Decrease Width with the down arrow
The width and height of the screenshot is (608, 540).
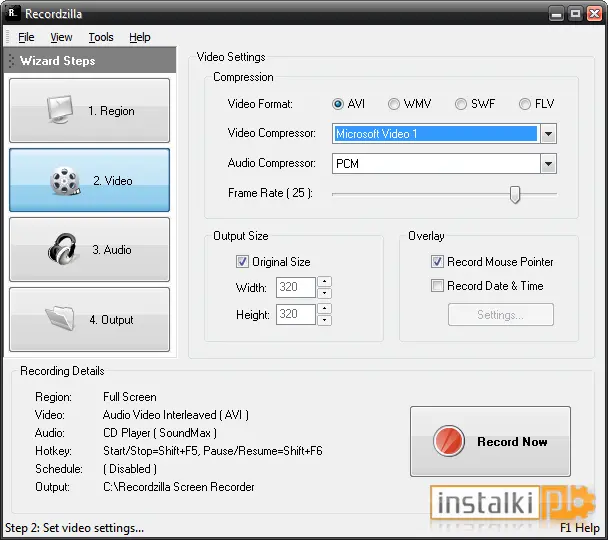pyautogui.click(x=325, y=293)
